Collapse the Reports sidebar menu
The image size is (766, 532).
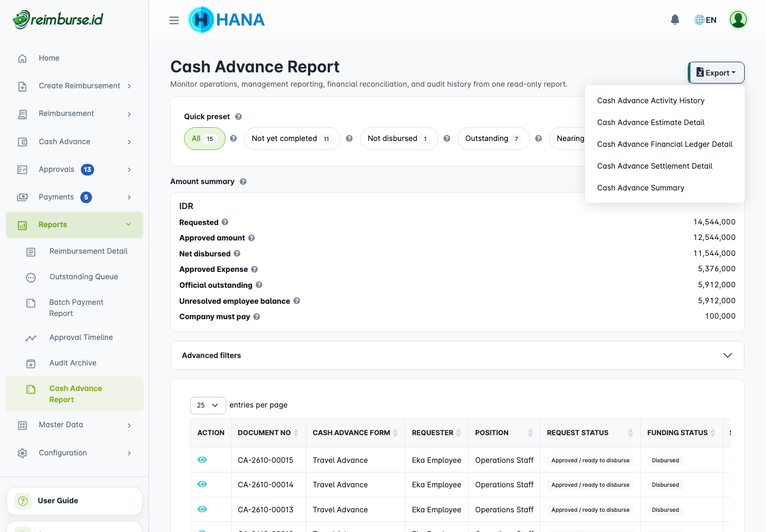pos(74,225)
